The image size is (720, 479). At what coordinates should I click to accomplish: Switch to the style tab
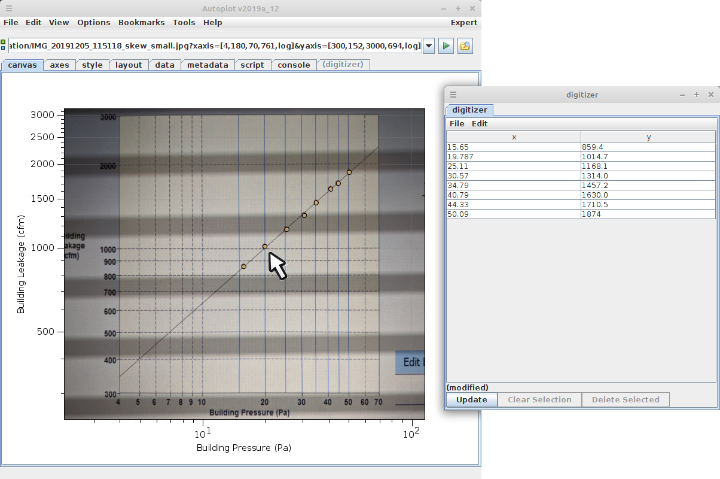pyautogui.click(x=92, y=65)
